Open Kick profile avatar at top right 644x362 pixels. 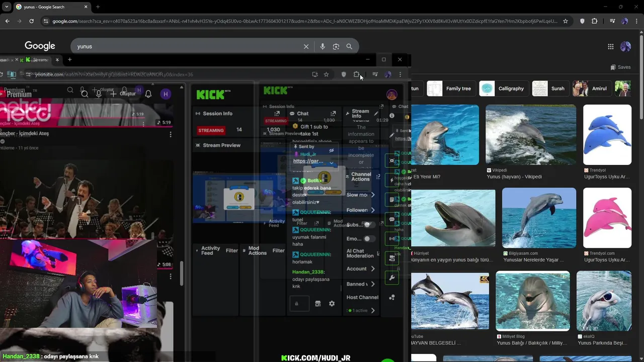pyautogui.click(x=391, y=95)
